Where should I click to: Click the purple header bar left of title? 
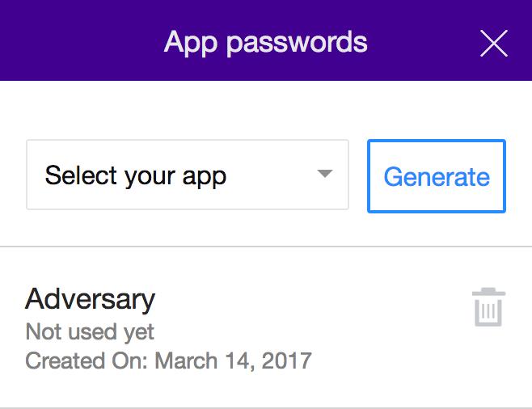point(81,40)
